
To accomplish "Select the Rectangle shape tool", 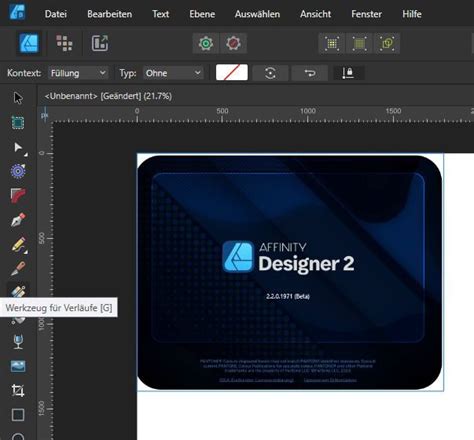I will (18, 415).
